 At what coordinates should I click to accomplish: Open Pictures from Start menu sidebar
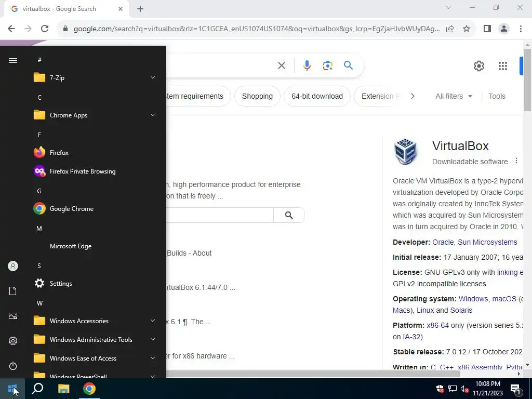[x=13, y=316]
